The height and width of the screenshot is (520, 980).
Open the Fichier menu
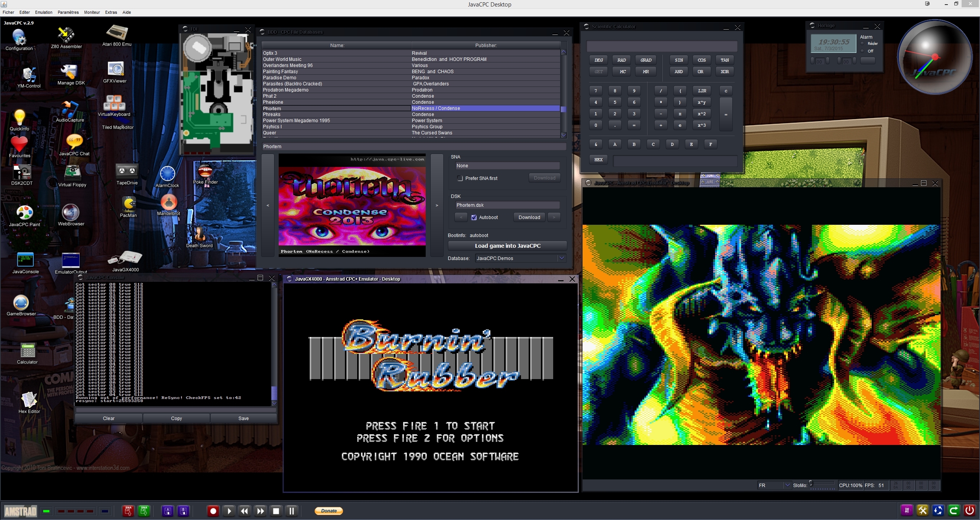[8, 12]
